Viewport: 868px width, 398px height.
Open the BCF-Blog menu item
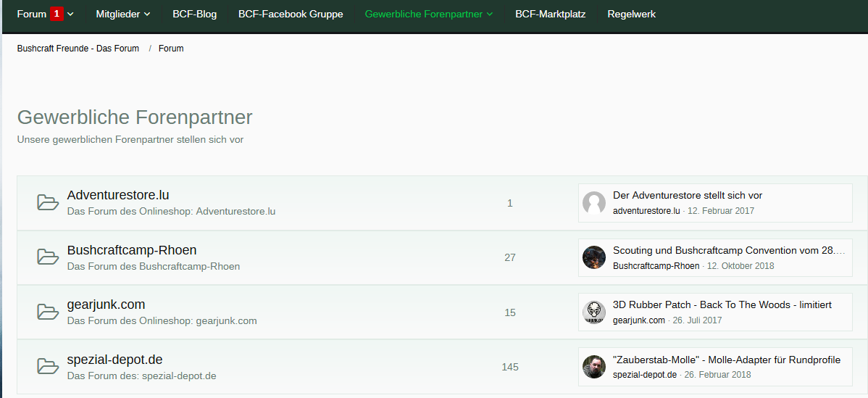(x=194, y=14)
